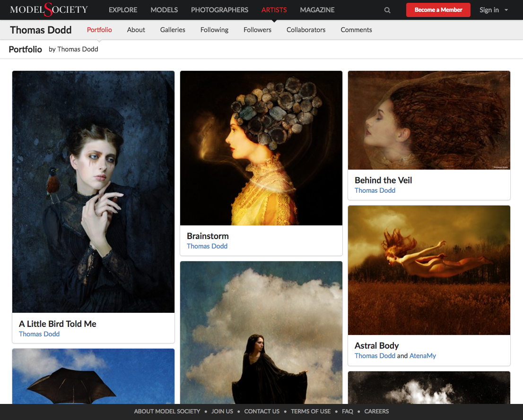Open Careers footer link

coord(376,411)
